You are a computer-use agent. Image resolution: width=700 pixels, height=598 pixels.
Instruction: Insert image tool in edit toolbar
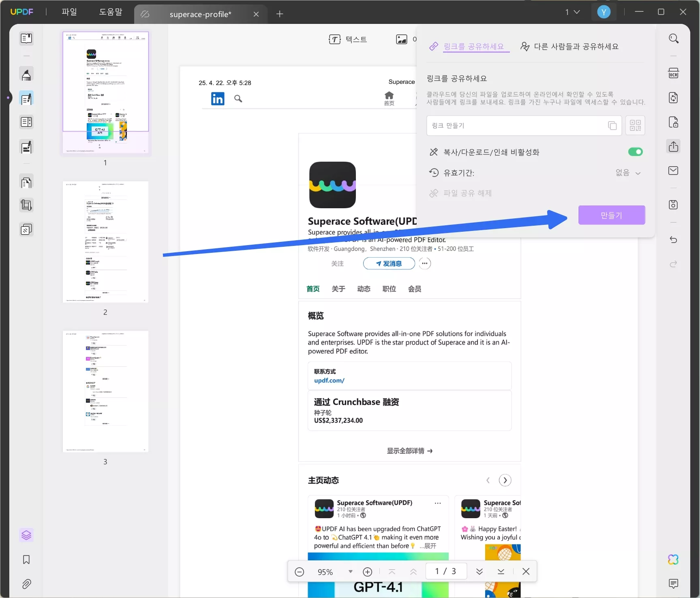(402, 39)
